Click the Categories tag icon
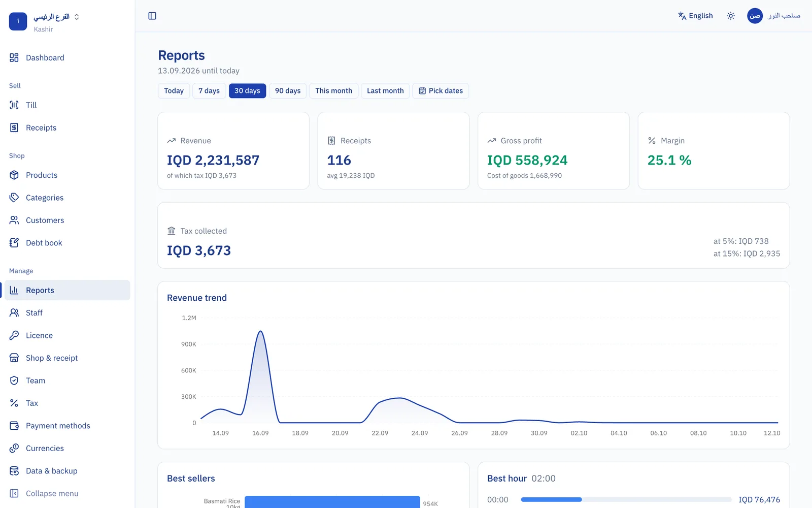The height and width of the screenshot is (508, 812). coord(14,198)
